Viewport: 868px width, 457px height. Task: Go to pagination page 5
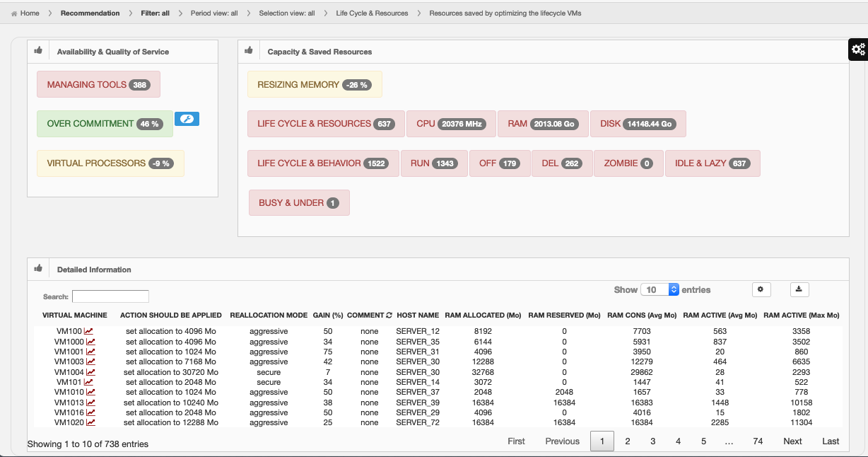pyautogui.click(x=703, y=441)
